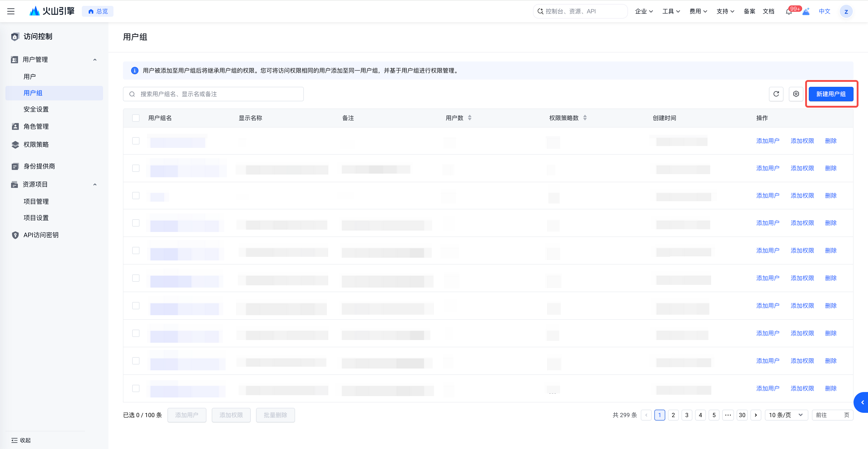Refresh the user group list

(x=776, y=94)
